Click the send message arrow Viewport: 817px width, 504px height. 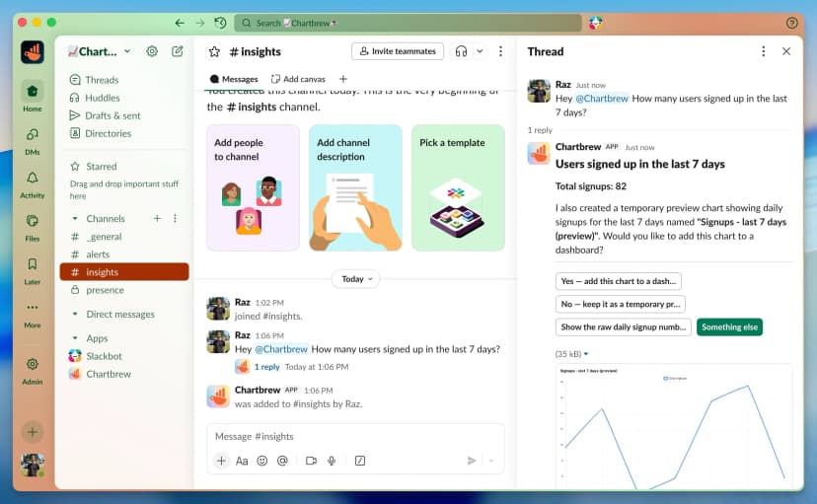coord(472,461)
